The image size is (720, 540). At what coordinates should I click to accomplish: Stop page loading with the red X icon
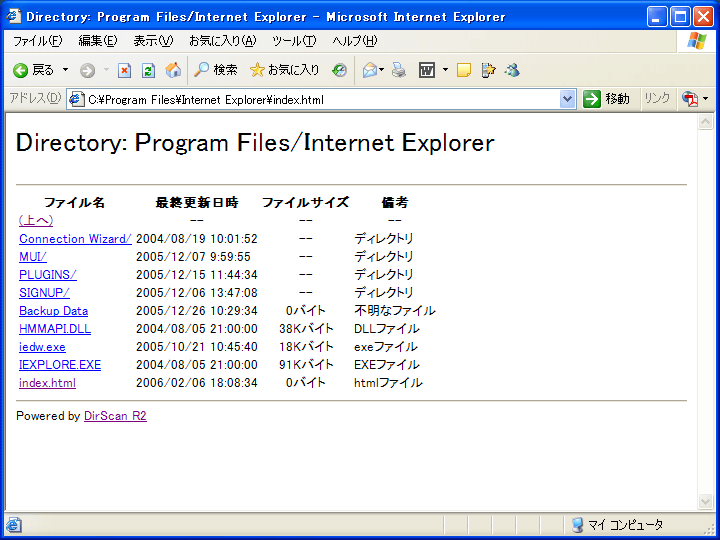[124, 70]
